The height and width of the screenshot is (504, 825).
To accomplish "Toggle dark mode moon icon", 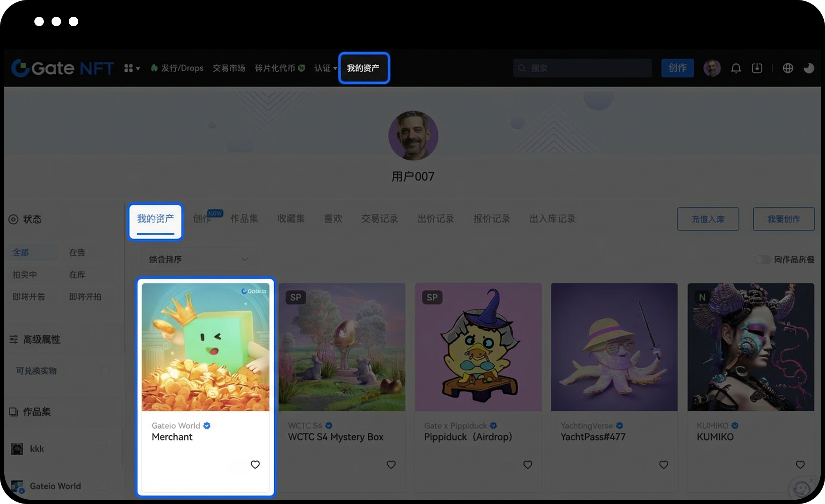I will pos(809,68).
